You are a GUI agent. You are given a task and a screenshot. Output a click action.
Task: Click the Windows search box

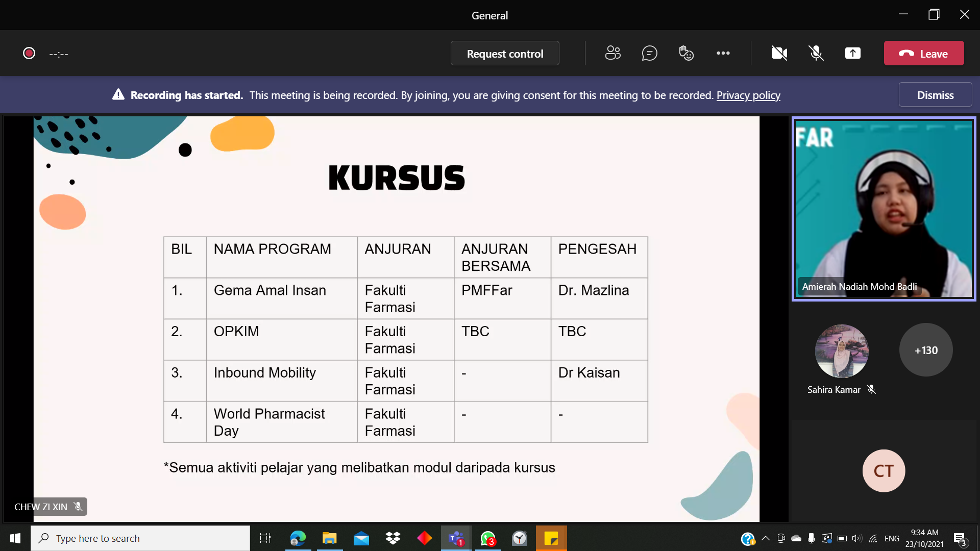click(x=140, y=538)
